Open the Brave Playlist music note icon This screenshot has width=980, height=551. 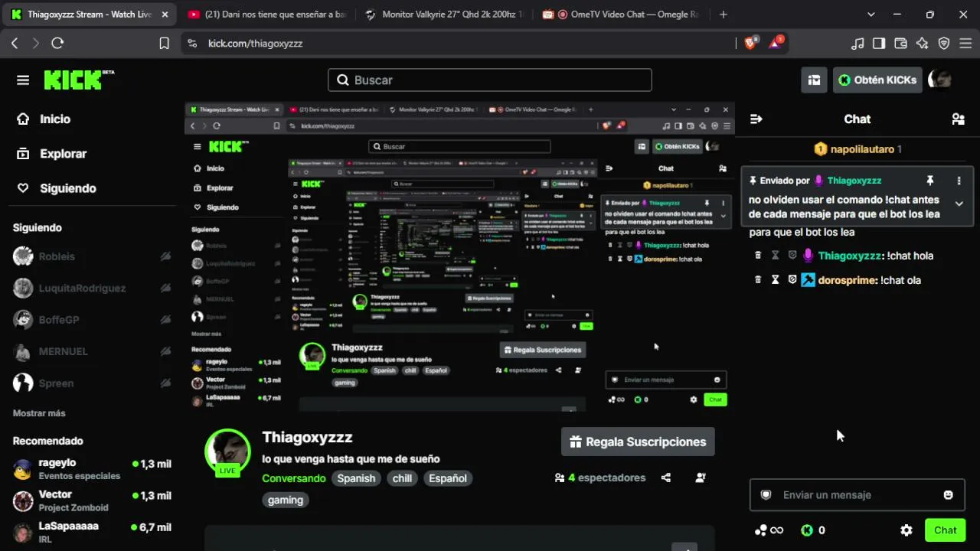[x=858, y=44]
